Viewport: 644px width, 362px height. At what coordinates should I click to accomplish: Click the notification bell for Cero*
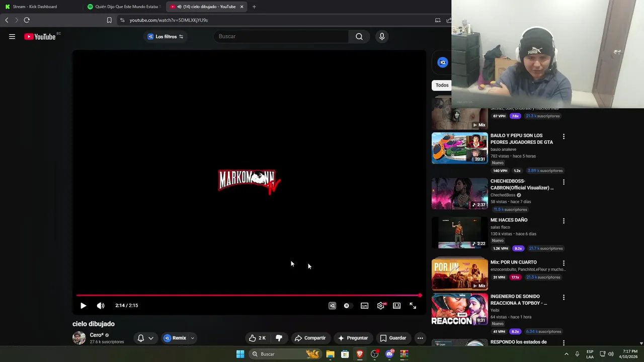(x=141, y=338)
